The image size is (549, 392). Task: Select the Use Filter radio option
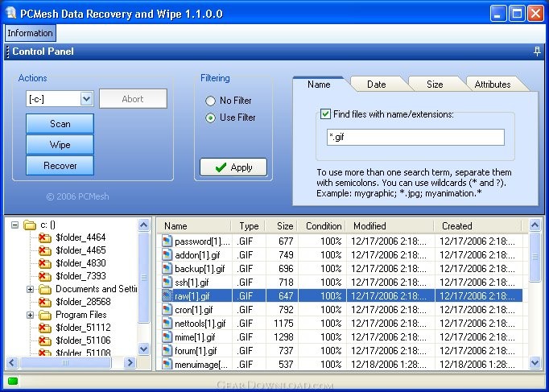(x=211, y=118)
